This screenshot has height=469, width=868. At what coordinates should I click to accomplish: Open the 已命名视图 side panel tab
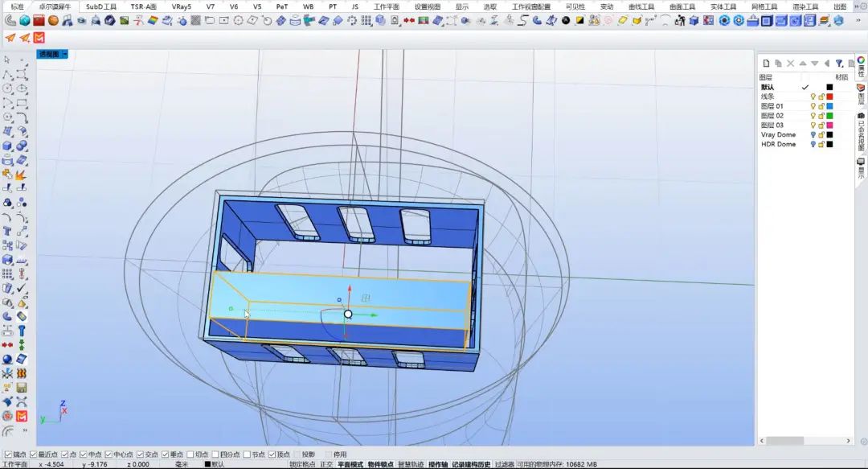pyautogui.click(x=861, y=133)
